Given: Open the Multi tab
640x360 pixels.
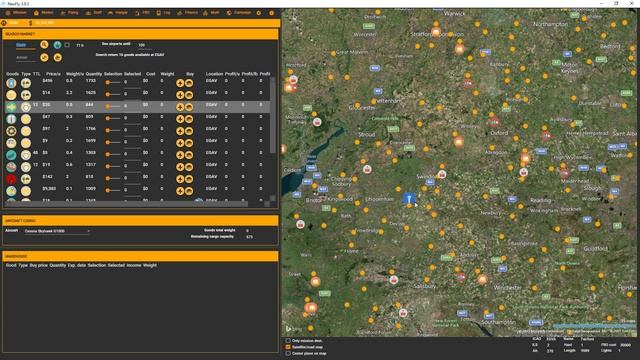Looking at the screenshot, I should point(211,13).
